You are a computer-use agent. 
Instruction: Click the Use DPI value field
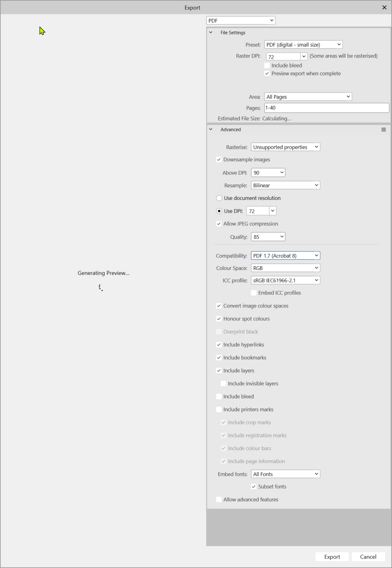coord(258,211)
